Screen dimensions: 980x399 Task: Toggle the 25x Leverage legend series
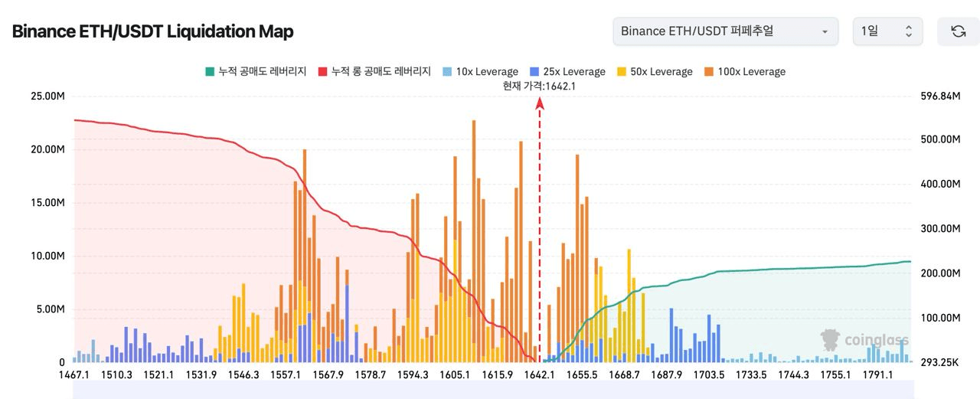(x=567, y=72)
